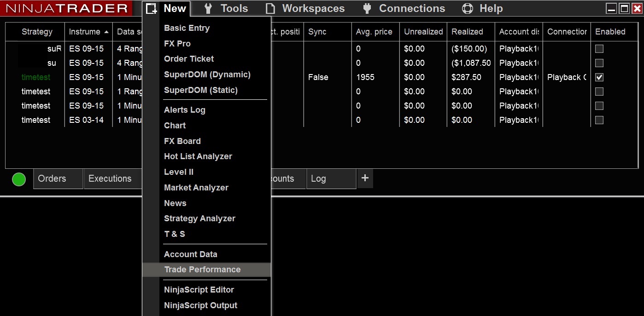Screen dimensions: 644x316
Task: Select FX Pro menu entry
Action: [x=177, y=44]
